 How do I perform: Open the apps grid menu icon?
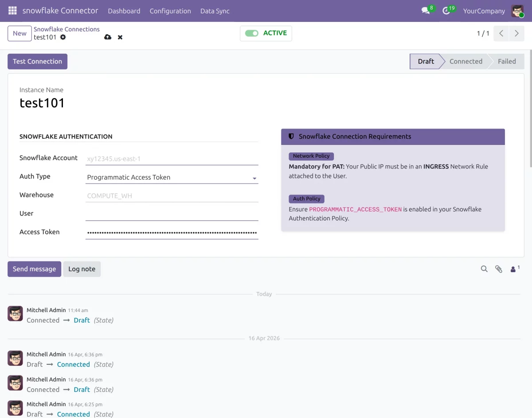(12, 11)
